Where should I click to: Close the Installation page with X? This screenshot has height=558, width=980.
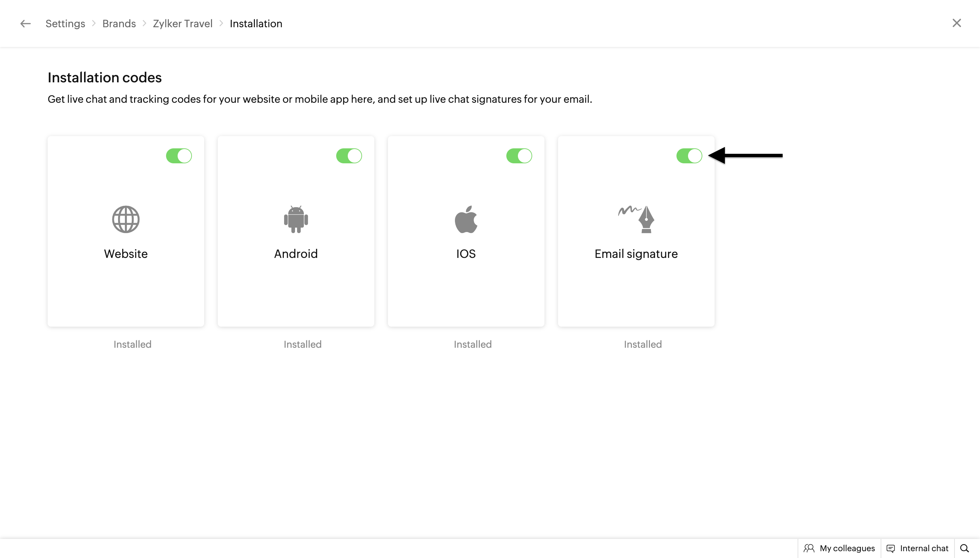tap(957, 23)
